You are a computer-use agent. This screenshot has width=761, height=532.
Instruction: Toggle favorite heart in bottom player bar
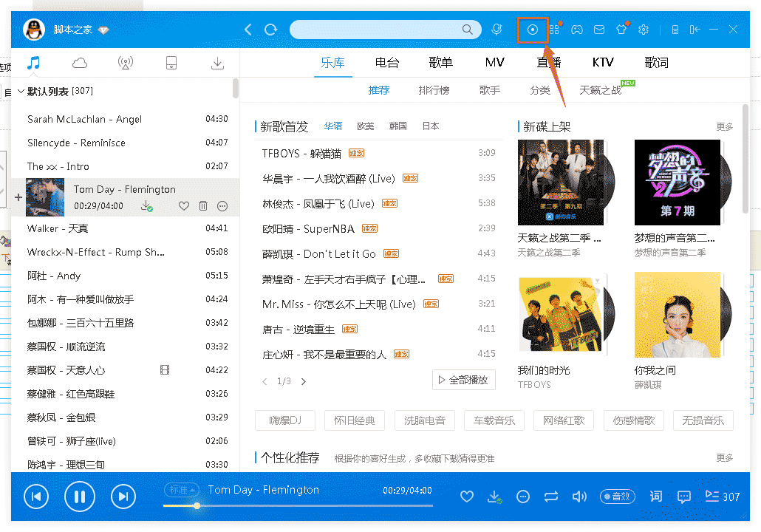click(467, 496)
